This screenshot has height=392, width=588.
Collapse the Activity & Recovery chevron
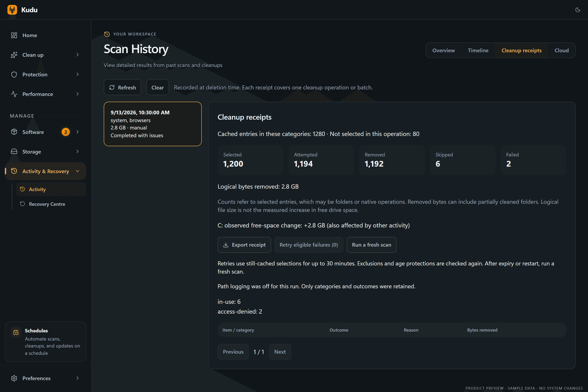coord(78,171)
